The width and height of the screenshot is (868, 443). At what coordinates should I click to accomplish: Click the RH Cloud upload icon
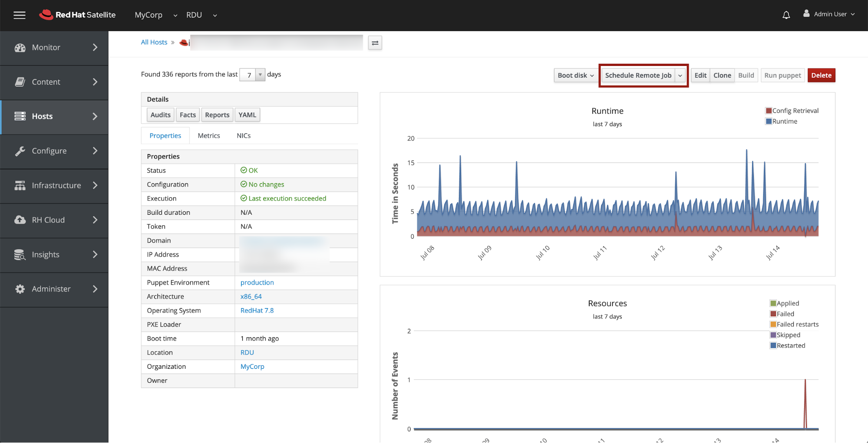(20, 220)
